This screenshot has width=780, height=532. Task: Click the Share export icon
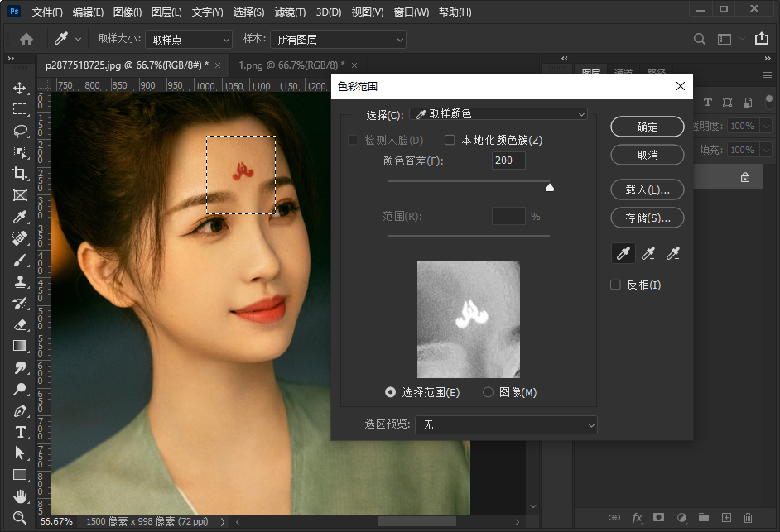click(x=762, y=38)
